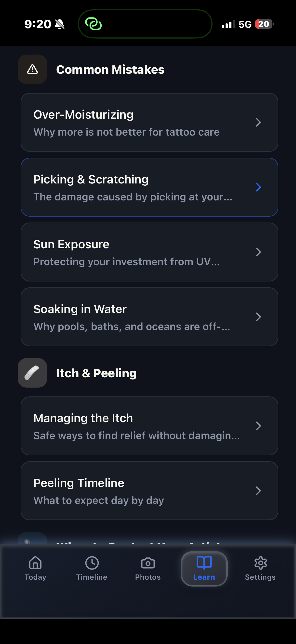296x644 pixels.
Task: Read "Why more is not better" description
Action: point(126,132)
